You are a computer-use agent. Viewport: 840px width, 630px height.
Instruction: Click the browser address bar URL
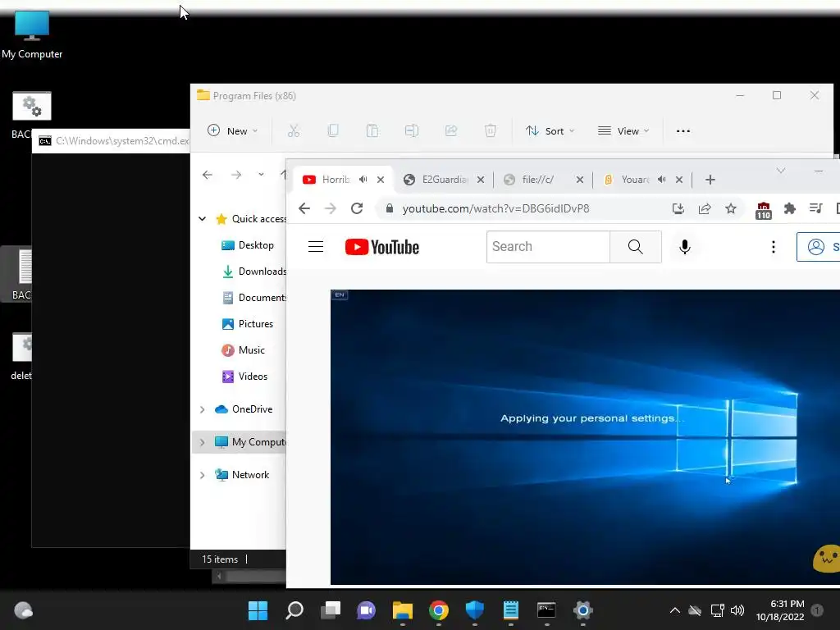[x=495, y=208]
